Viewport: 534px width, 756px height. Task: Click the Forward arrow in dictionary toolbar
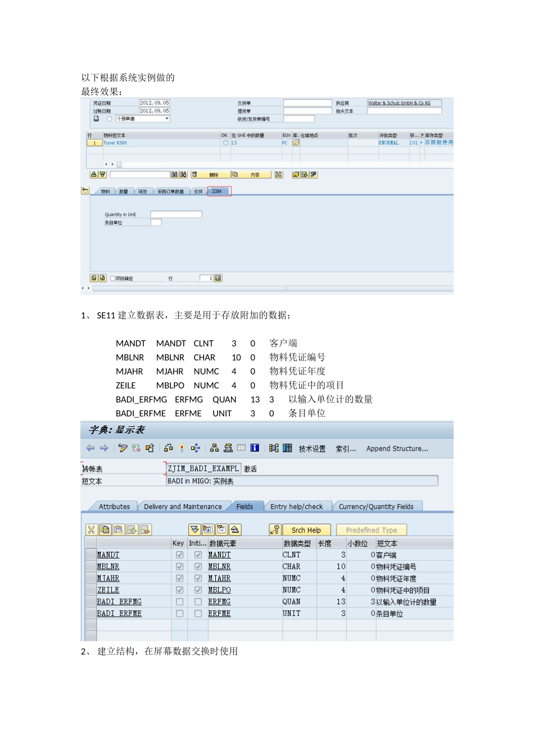click(x=104, y=448)
